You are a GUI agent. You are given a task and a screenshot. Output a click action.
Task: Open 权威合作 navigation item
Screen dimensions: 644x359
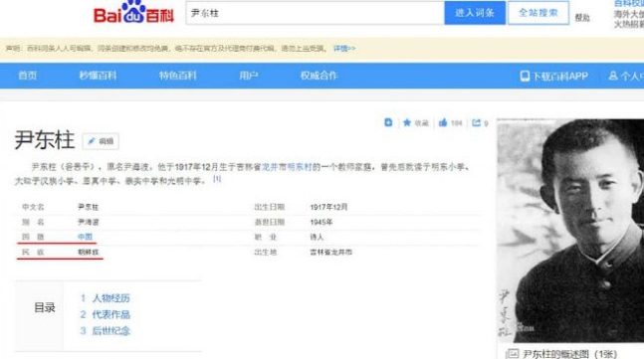tap(319, 76)
